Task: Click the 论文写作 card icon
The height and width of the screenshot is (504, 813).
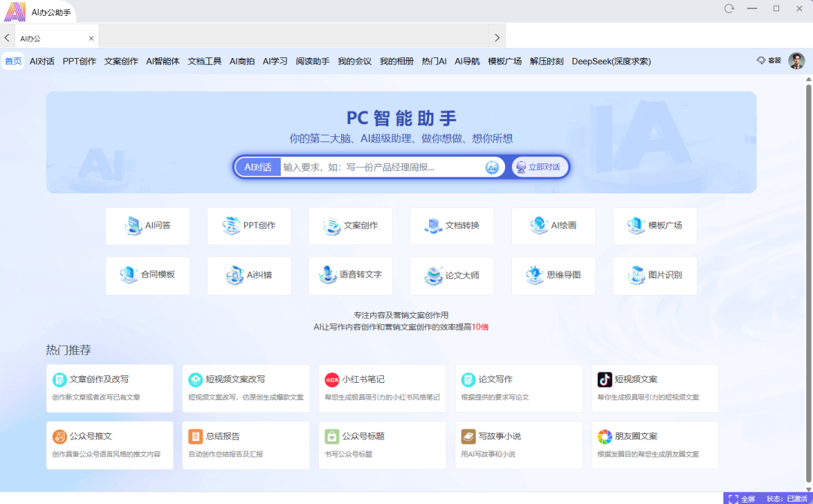Action: coord(468,380)
